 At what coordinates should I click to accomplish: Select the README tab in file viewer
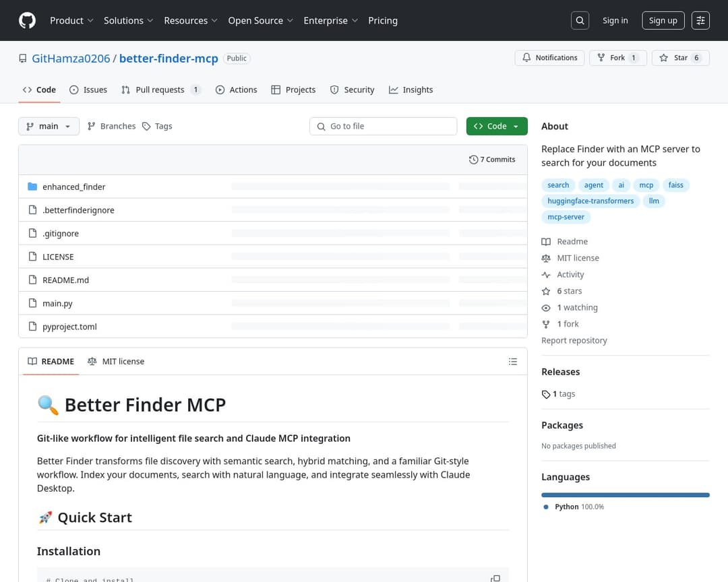pos(51,361)
